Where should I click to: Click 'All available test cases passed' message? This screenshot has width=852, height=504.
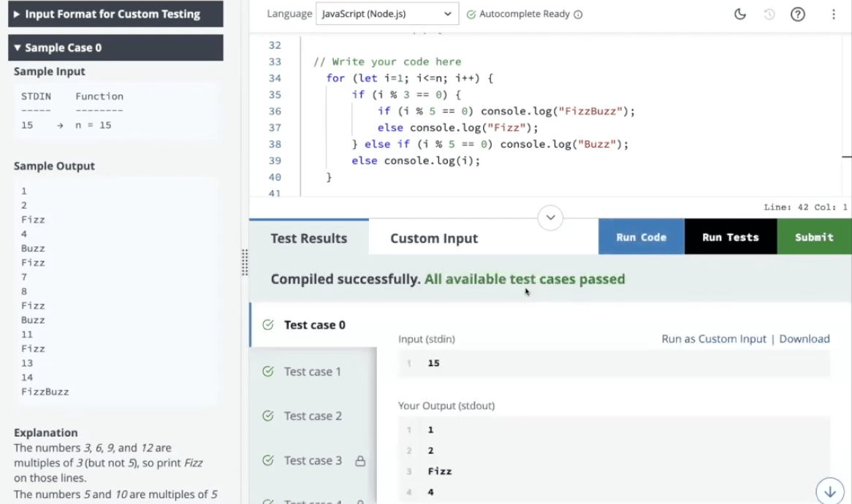[x=525, y=279]
